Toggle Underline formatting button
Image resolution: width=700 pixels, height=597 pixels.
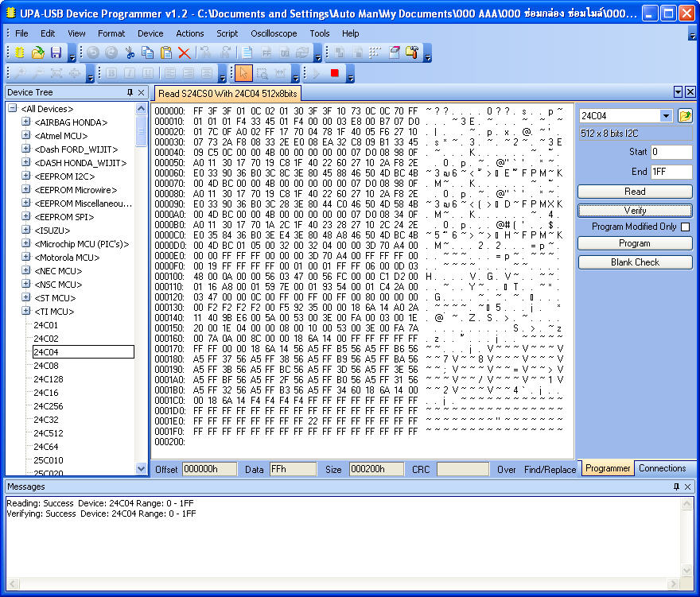pos(148,73)
